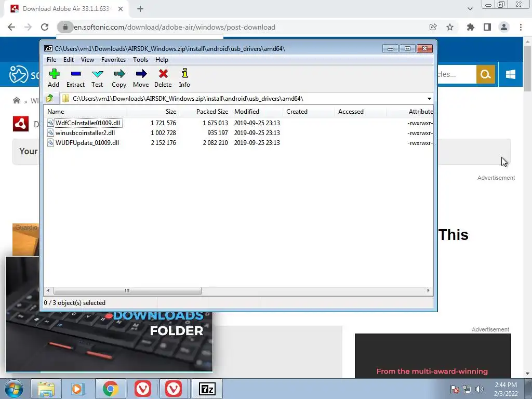Open Chrome profile avatar
This screenshot has width=532, height=399.
[x=504, y=27]
